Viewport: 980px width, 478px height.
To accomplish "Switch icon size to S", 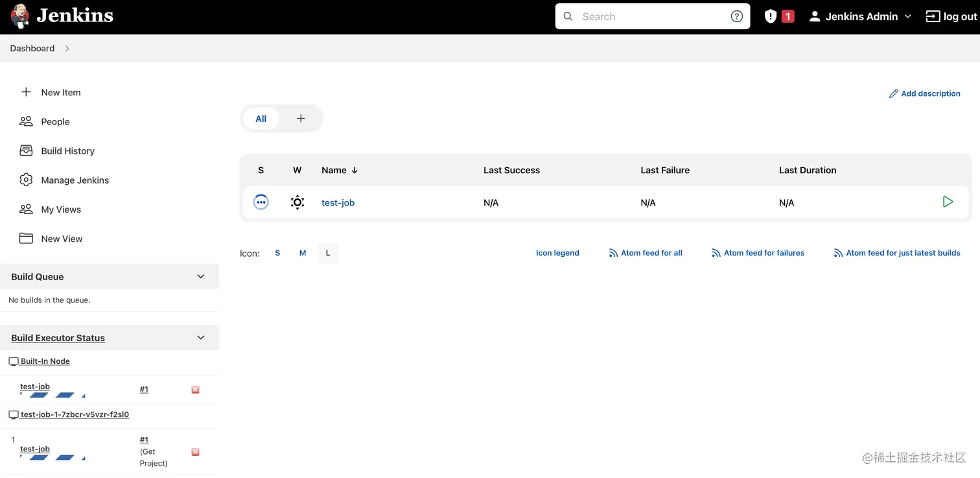I will click(x=277, y=253).
